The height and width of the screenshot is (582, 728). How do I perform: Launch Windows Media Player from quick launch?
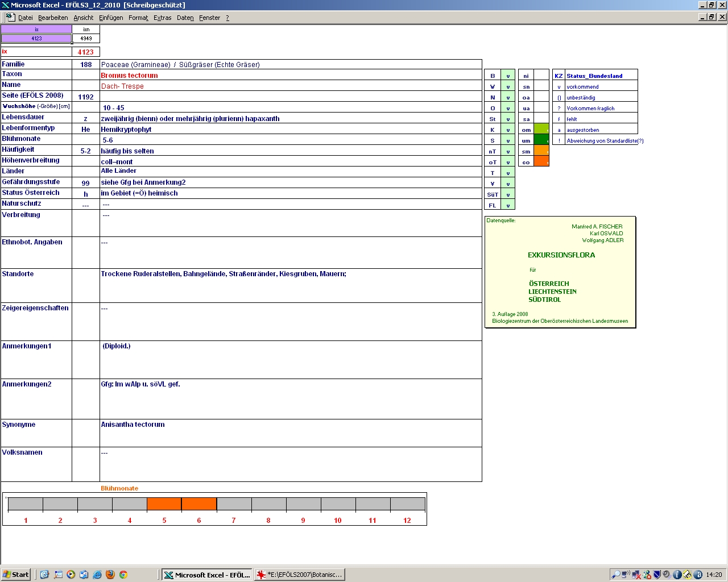tap(71, 575)
